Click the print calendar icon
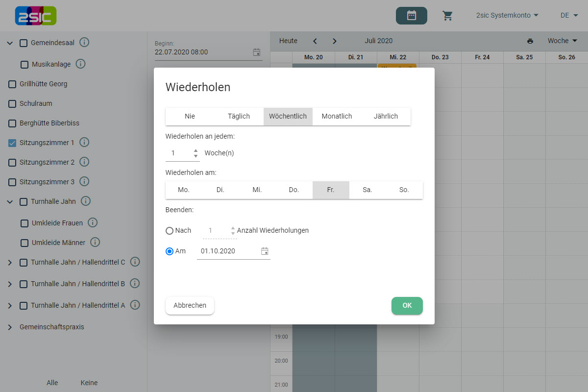Image resolution: width=588 pixels, height=392 pixels. coord(530,41)
